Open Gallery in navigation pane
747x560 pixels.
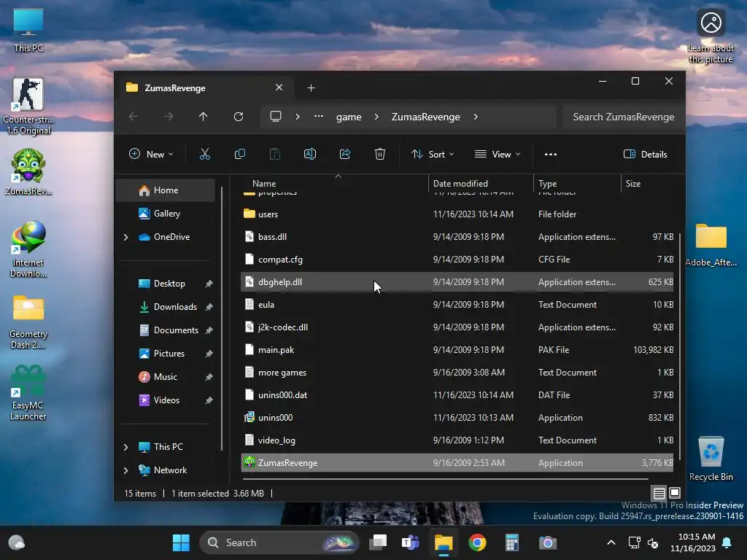point(166,214)
